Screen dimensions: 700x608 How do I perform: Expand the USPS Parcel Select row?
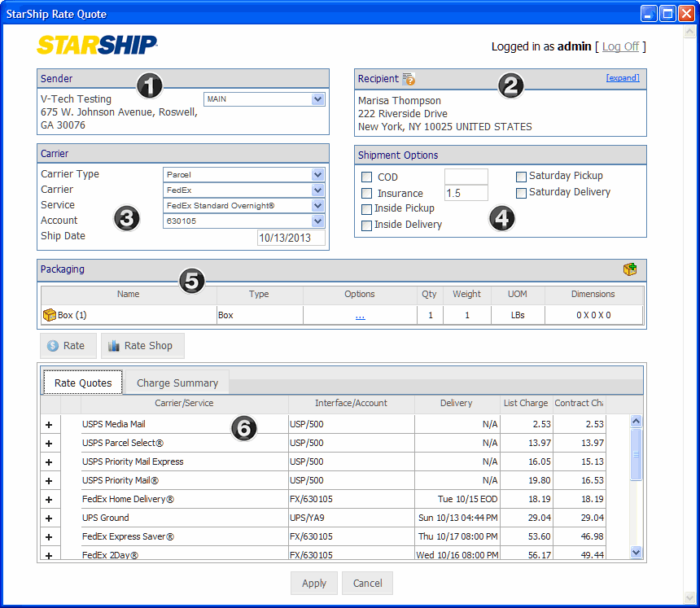pyautogui.click(x=49, y=444)
